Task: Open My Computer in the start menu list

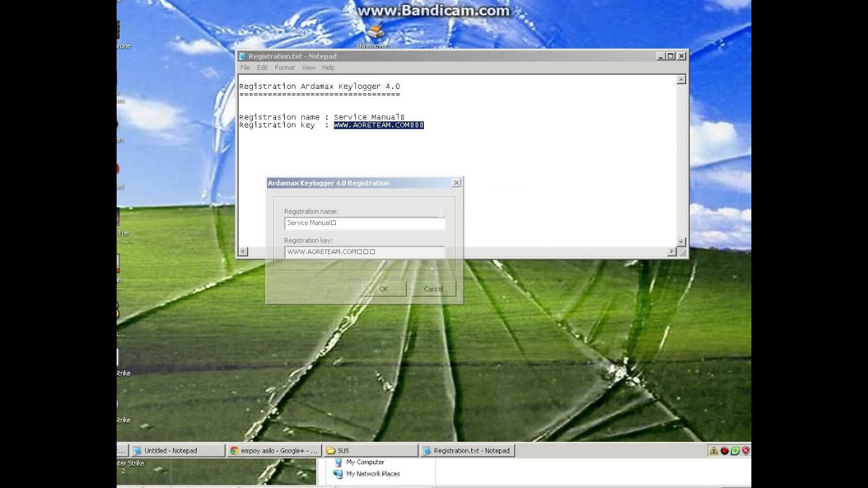Action: coord(359,462)
